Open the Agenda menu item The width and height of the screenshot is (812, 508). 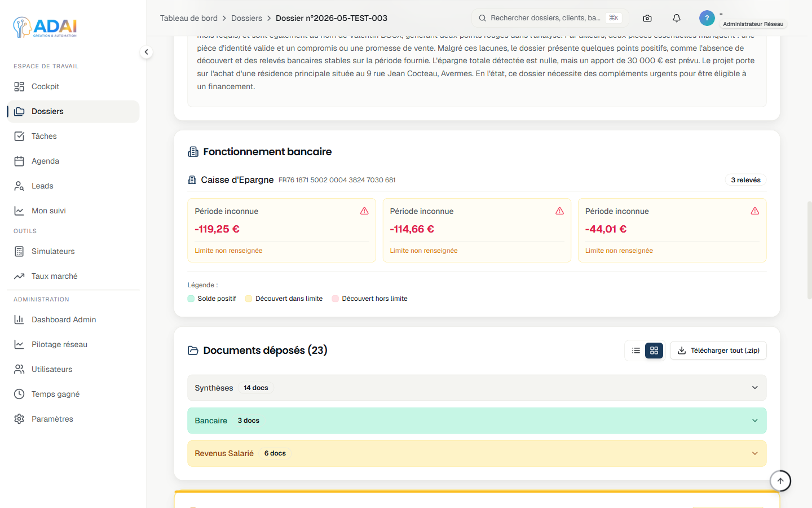[73, 161]
